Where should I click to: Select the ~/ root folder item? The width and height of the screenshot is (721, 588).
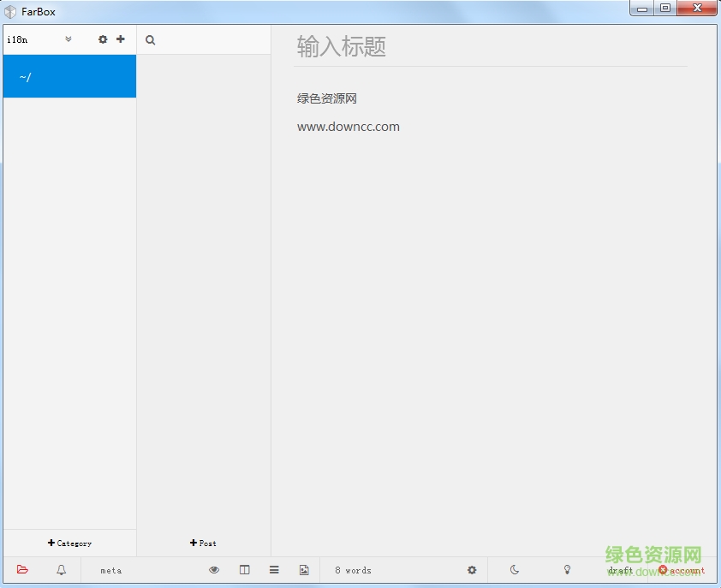[x=69, y=77]
